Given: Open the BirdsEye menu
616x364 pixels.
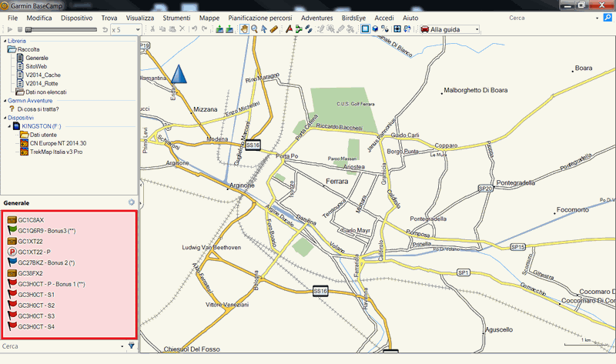Looking at the screenshot, I should tap(353, 18).
